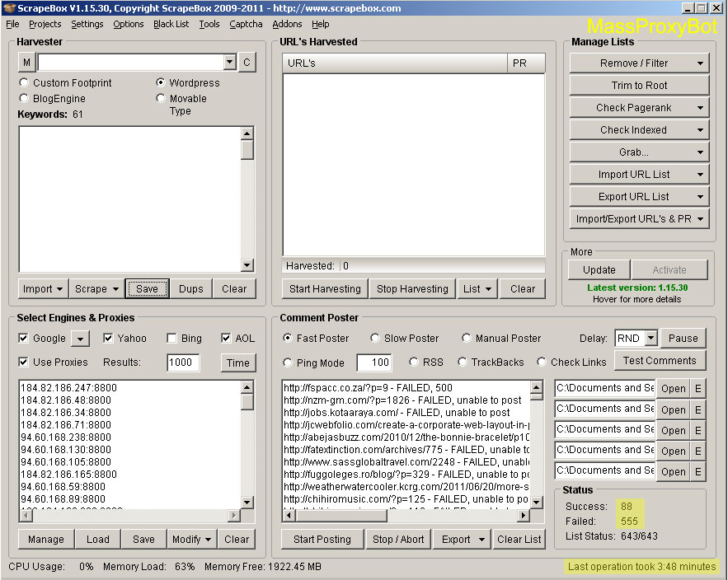Expand Google engine options arrow
Screen dimensions: 728x580
pyautogui.click(x=80, y=339)
